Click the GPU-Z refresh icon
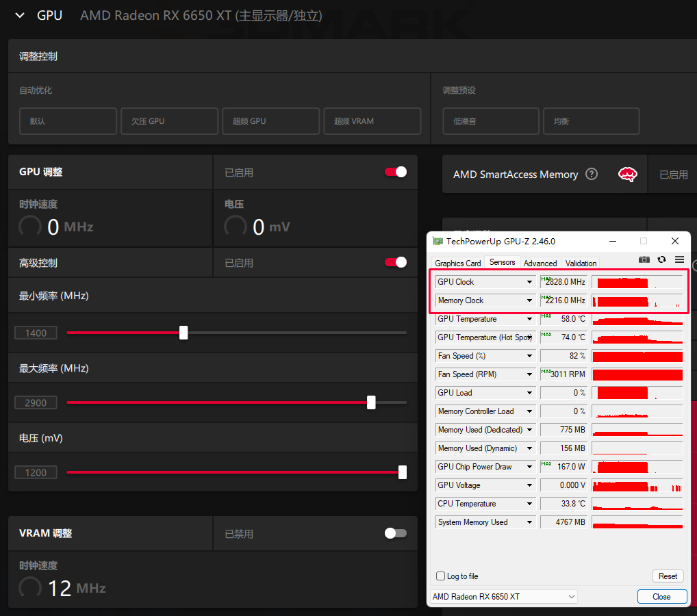The height and width of the screenshot is (616, 697). coord(661,259)
